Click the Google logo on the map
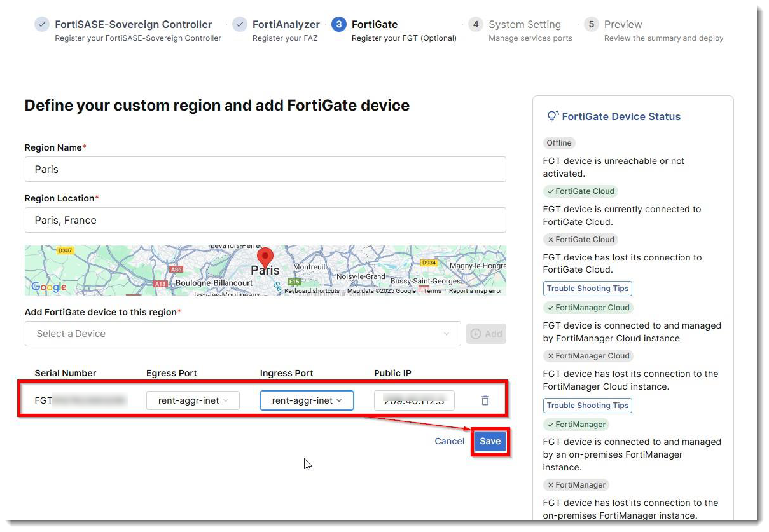 coord(49,287)
